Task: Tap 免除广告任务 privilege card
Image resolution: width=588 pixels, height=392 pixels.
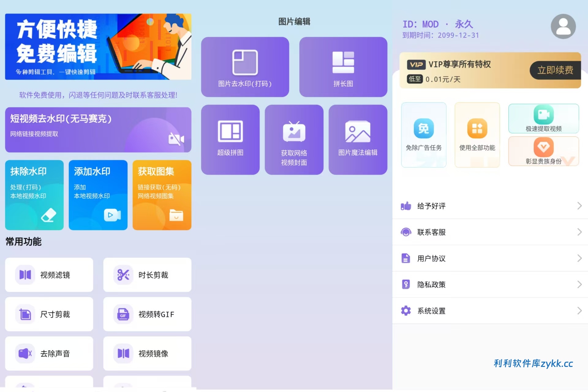Action: pyautogui.click(x=424, y=135)
